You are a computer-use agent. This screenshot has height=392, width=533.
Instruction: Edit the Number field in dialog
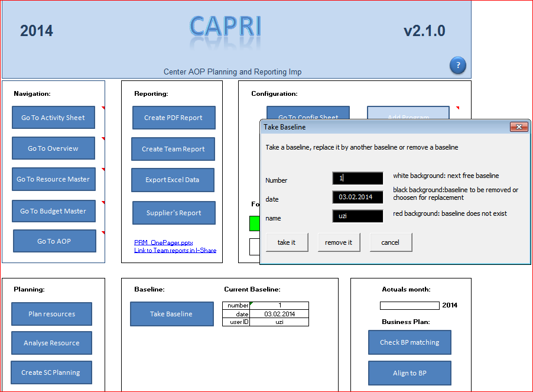coord(357,178)
